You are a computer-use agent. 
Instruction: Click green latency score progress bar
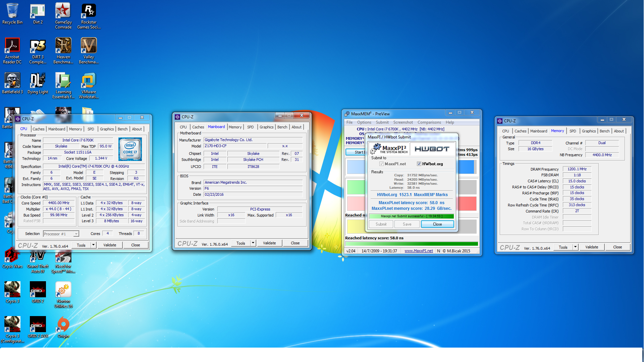[x=412, y=244]
